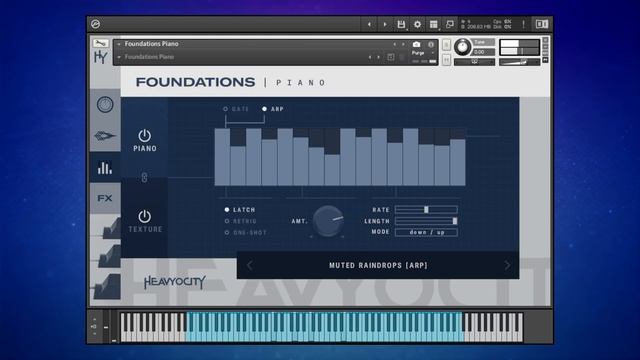Enable the LATCH option
Image resolution: width=640 pixels, height=360 pixels.
coord(227,209)
